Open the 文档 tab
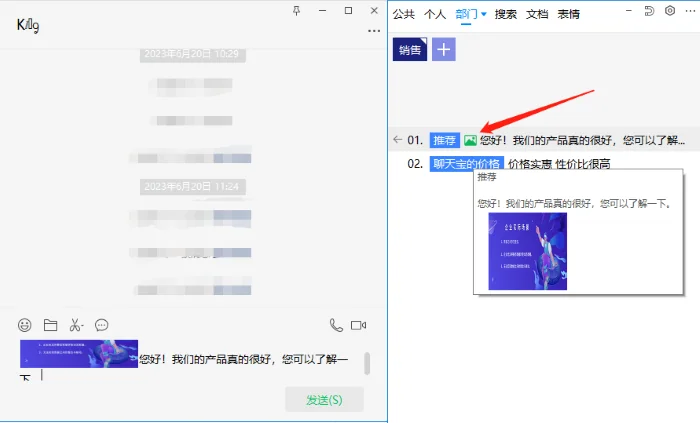 point(537,14)
